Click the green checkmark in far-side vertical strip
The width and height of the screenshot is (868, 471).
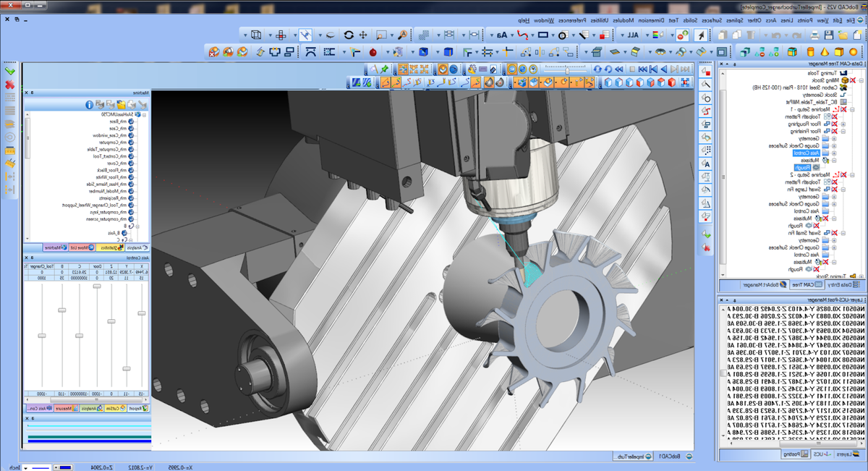[x=9, y=71]
